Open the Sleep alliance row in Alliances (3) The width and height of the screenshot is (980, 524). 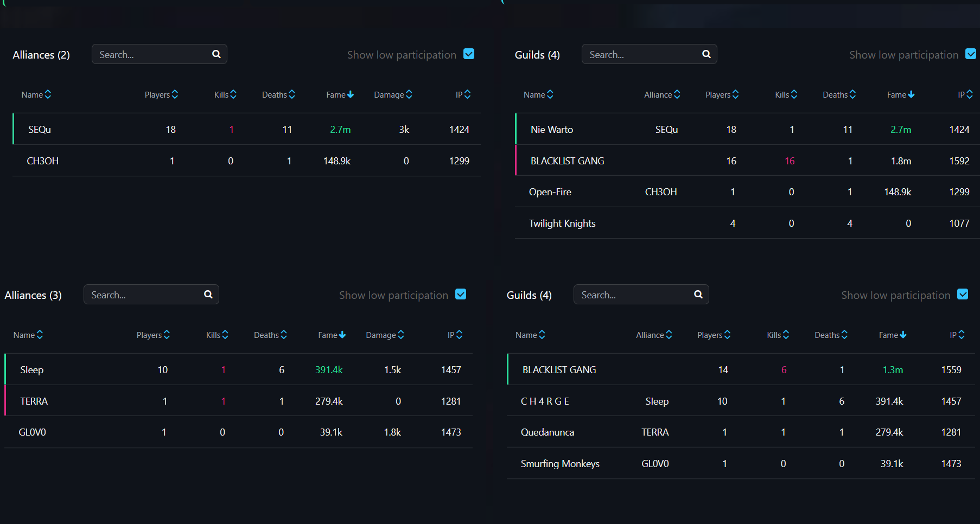239,369
